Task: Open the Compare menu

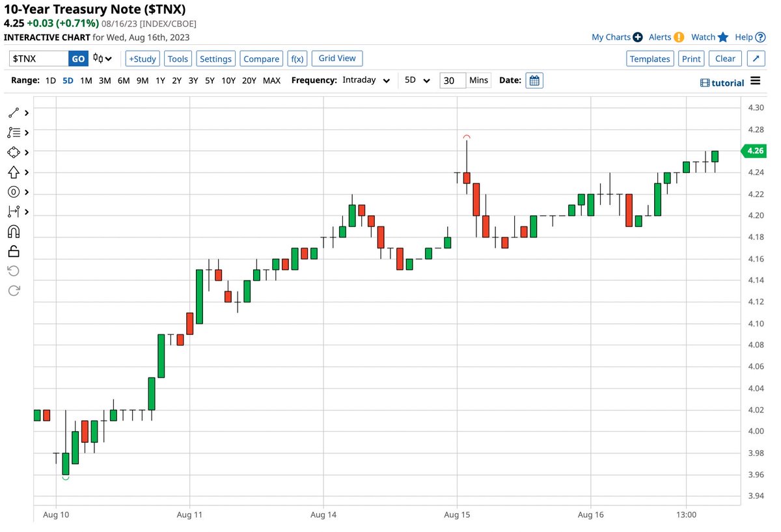Action: click(x=261, y=59)
